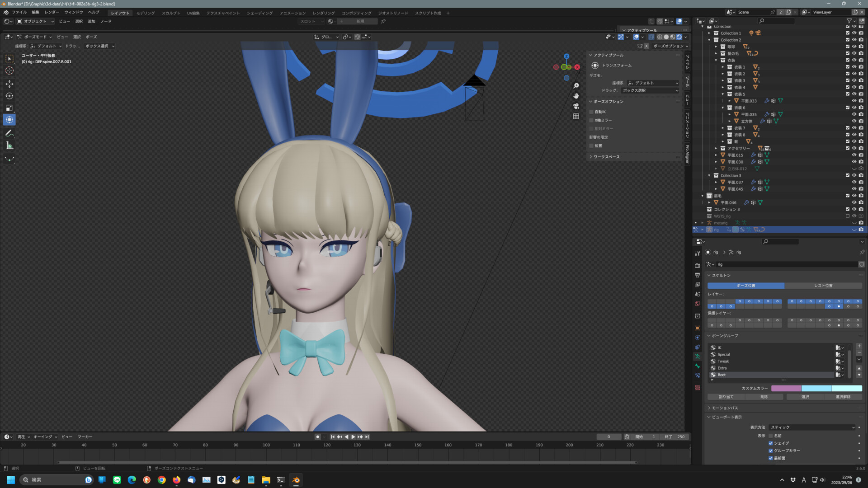Switch viewport to rendered shading mode
Viewport: 868px width, 488px height.
click(679, 37)
